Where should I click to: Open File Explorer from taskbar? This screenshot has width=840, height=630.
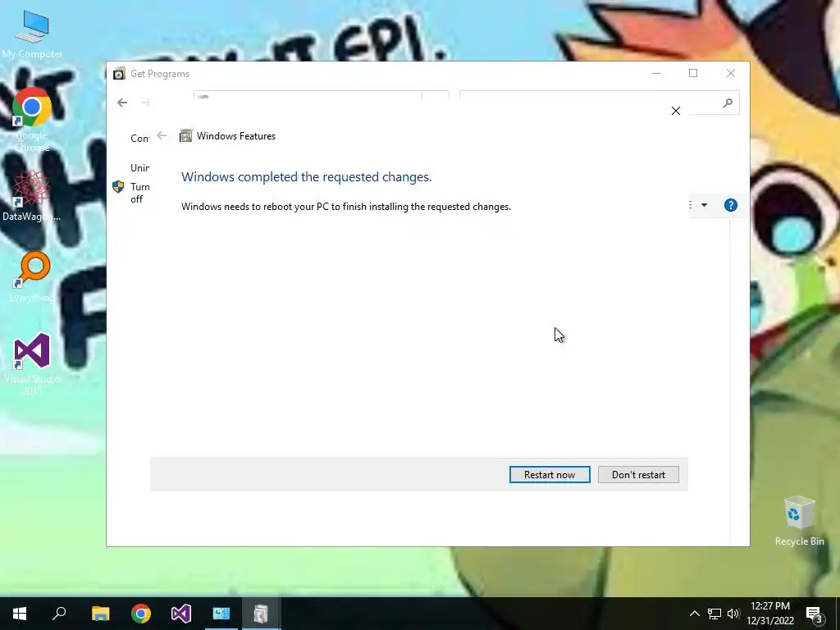pyautogui.click(x=100, y=614)
